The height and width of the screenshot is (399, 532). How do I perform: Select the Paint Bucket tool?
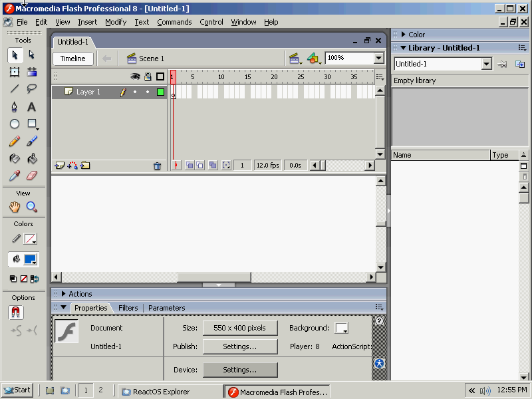click(x=32, y=158)
